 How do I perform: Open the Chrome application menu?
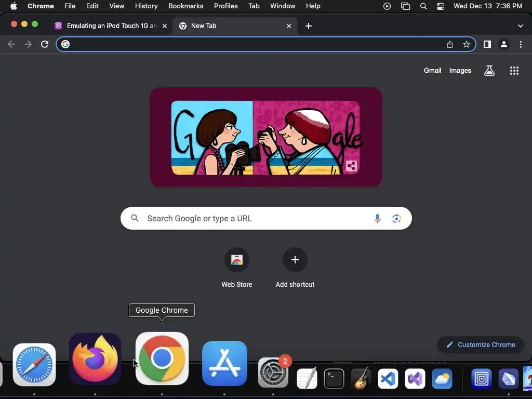point(41,6)
